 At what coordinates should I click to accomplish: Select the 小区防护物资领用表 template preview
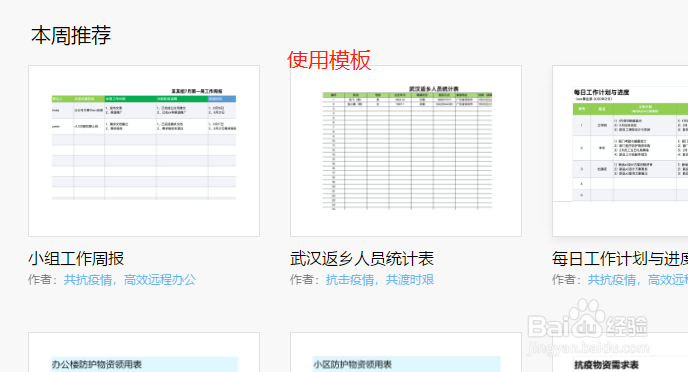click(x=406, y=352)
